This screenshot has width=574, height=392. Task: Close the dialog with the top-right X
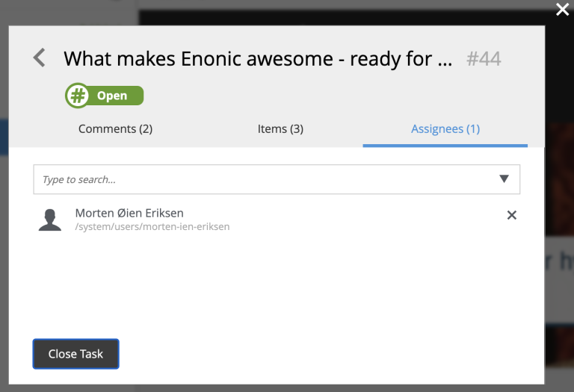coord(562,9)
